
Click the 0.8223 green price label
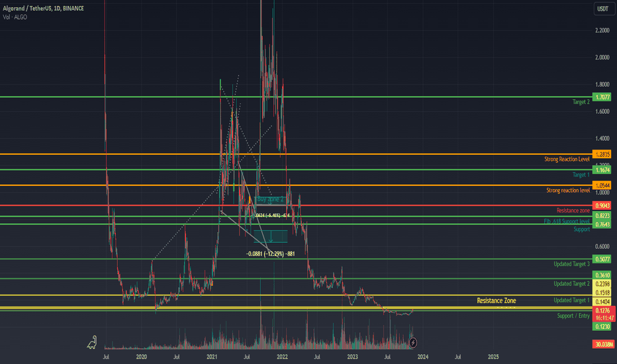[602, 216]
